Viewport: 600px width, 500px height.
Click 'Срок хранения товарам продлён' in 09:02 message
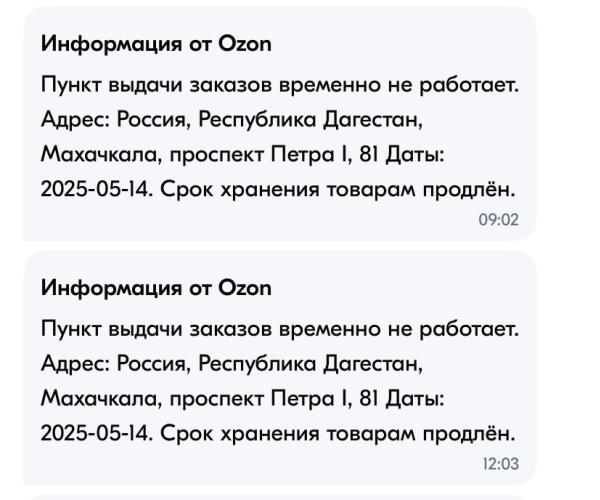click(338, 189)
